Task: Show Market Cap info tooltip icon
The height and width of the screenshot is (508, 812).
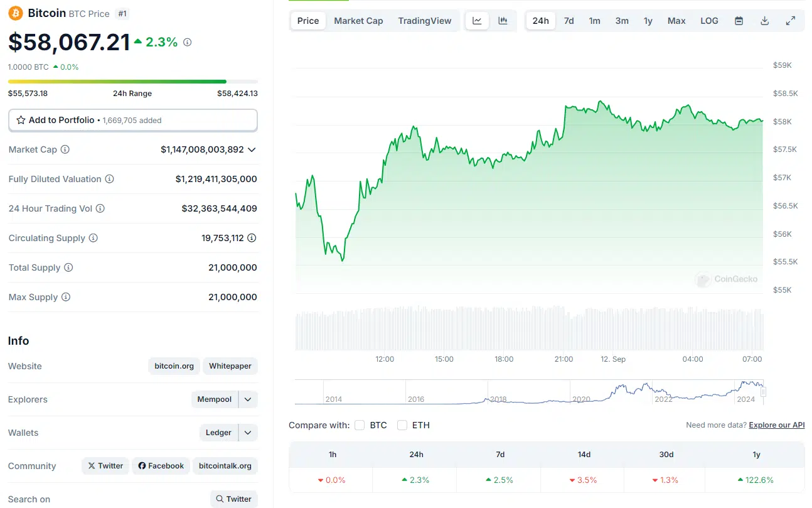Action: (65, 149)
